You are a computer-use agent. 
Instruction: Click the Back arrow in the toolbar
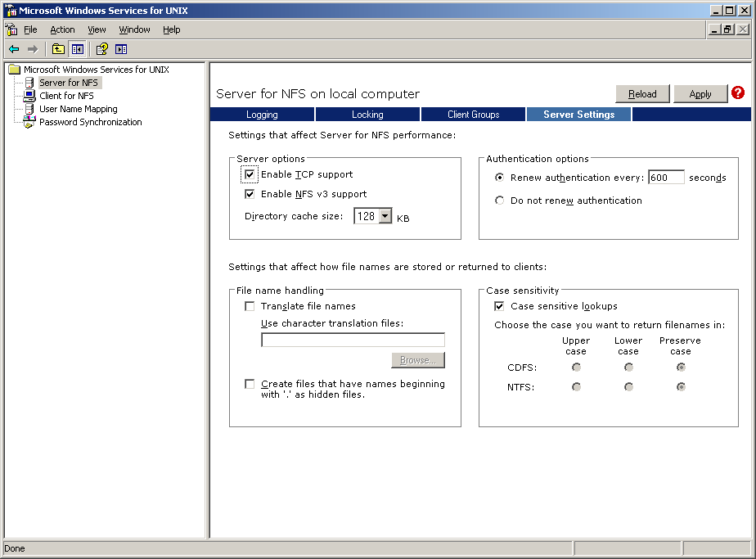14,49
